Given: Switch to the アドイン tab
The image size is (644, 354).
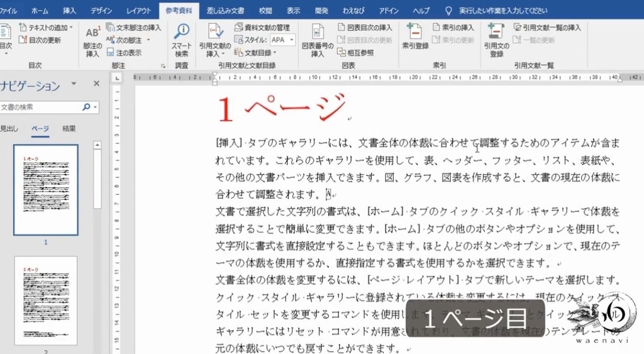Looking at the screenshot, I should [x=389, y=10].
